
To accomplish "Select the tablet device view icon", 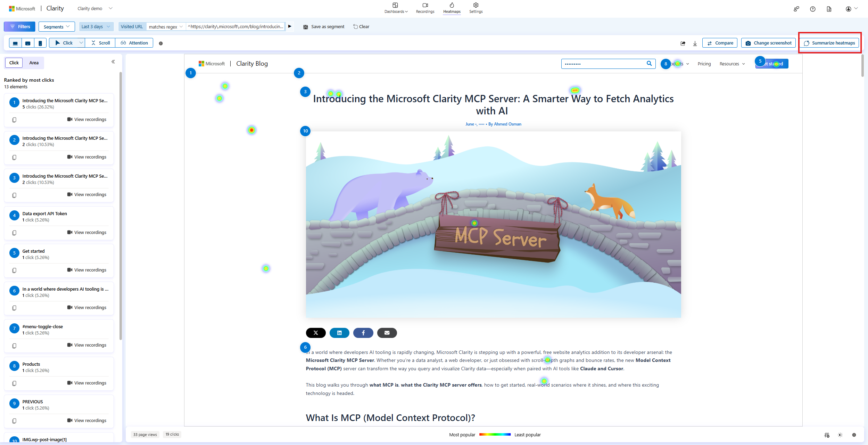I will tap(28, 43).
